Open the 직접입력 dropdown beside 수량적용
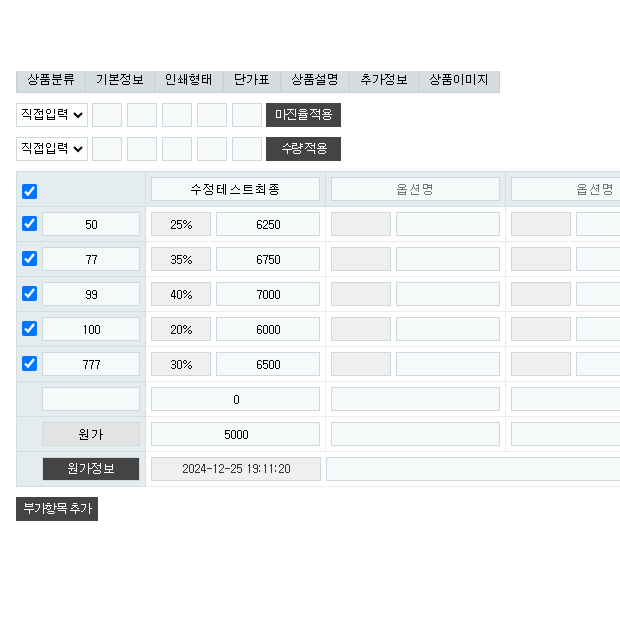 (52, 149)
